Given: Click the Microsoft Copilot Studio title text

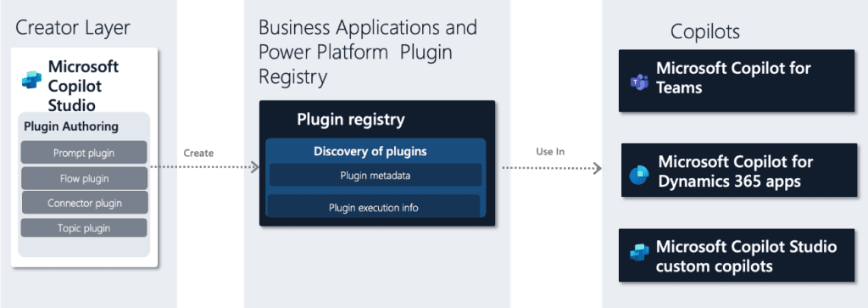Looking at the screenshot, I should pyautogui.click(x=84, y=86).
